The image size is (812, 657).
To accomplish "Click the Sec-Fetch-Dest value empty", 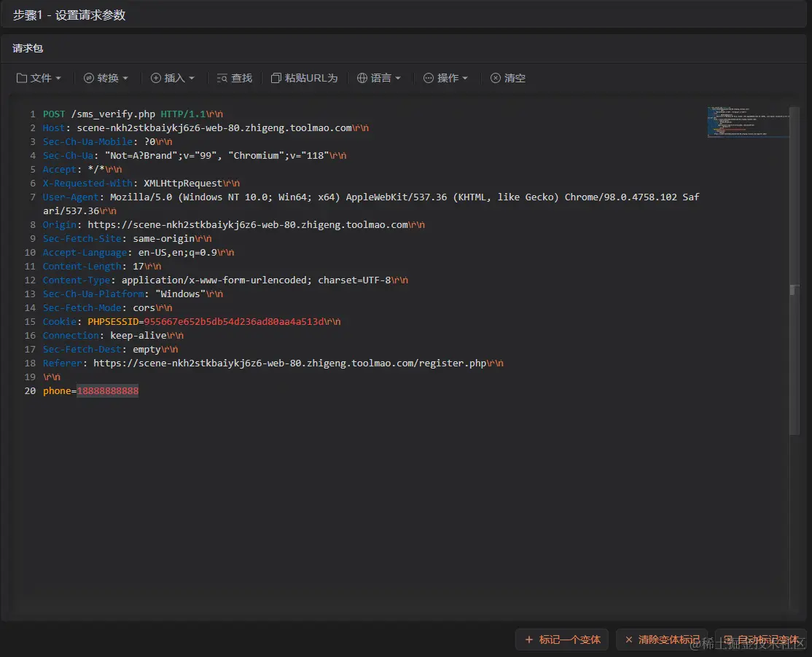I will coord(147,350).
